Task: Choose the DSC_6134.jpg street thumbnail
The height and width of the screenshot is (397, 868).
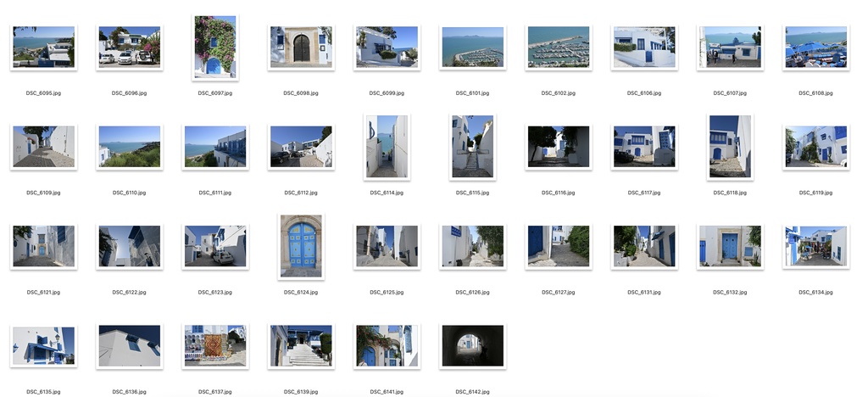Action: (816, 246)
